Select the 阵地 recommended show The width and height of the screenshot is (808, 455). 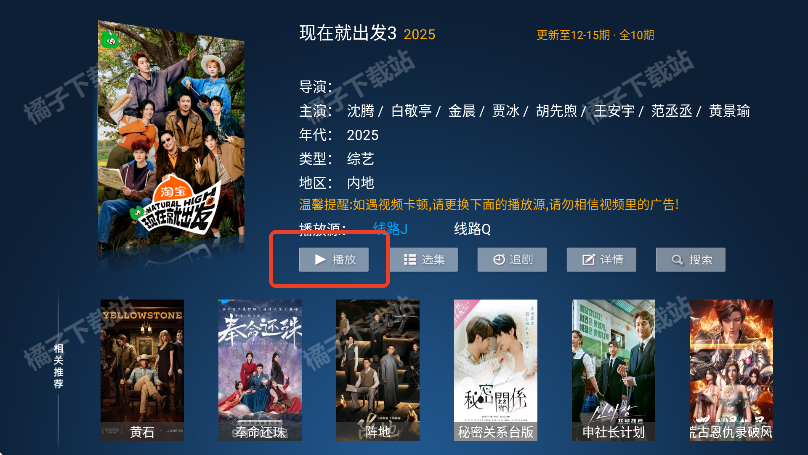point(378,370)
